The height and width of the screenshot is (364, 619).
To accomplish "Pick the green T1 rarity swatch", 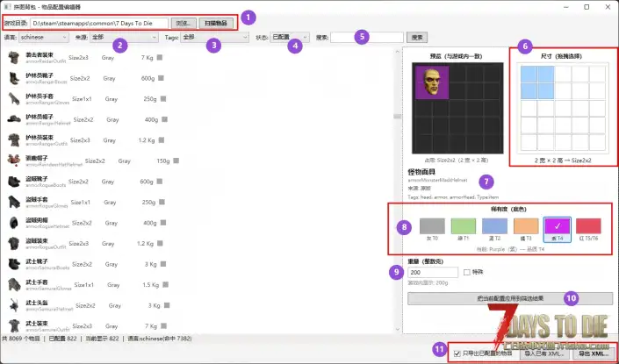I will coord(463,226).
